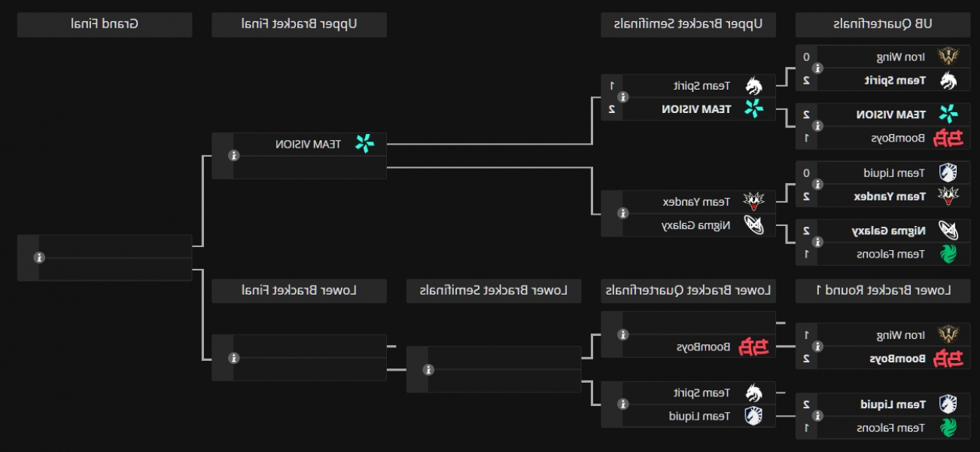Select the Lower Bracket Semifinals header
Screen dimensions: 980x452
tap(494, 291)
